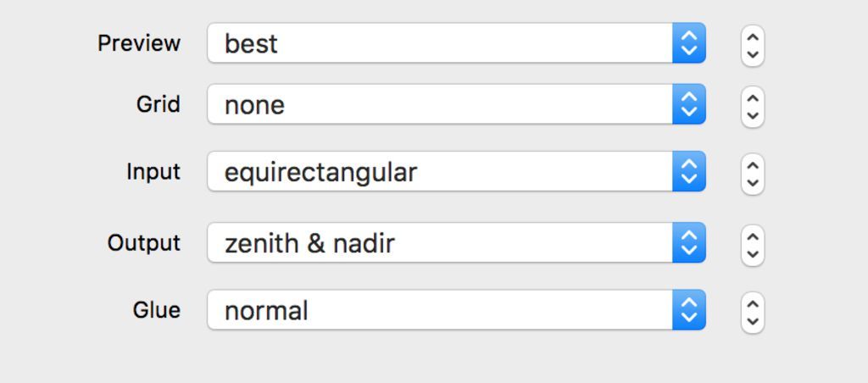Click the blue chevron button on Preview popup
868x383 pixels.
689,43
